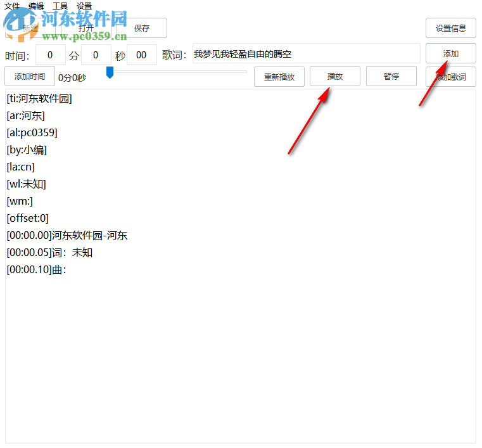Click the 歌词 lyric text input

[x=306, y=53]
